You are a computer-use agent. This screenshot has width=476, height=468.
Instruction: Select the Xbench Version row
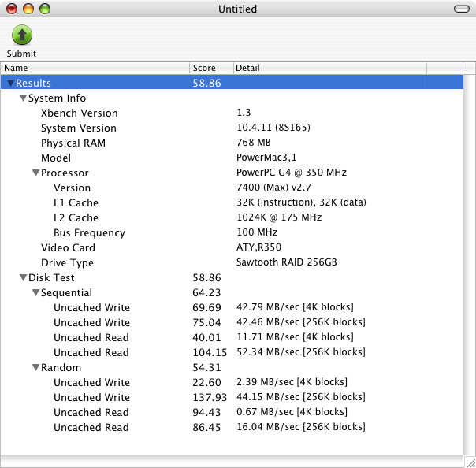(232, 113)
